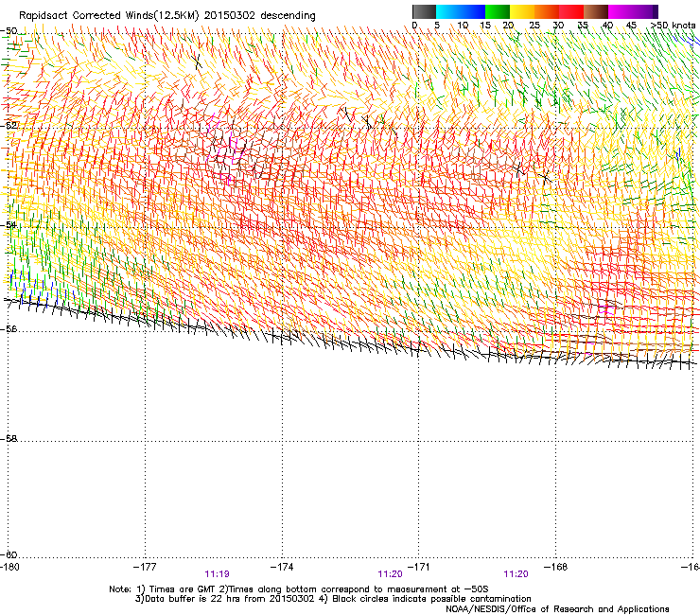Click the '-58' latitude label
This screenshot has width=700, height=615.
pyautogui.click(x=9, y=439)
